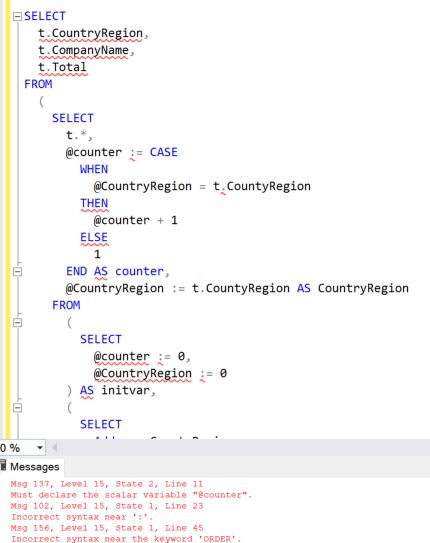Click the 'Msg 102, Level 15' error line
This screenshot has height=543, width=430.
pos(107,506)
